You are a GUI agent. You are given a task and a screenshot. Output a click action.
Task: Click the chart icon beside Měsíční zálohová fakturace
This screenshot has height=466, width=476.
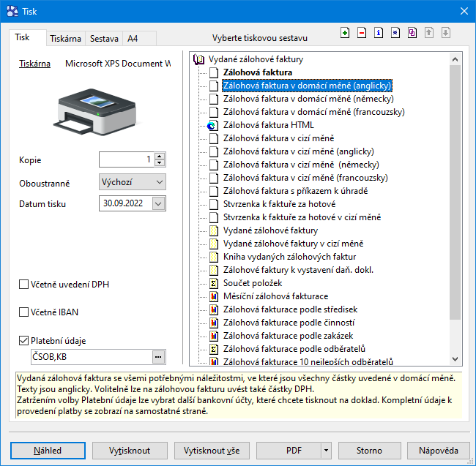[214, 296]
